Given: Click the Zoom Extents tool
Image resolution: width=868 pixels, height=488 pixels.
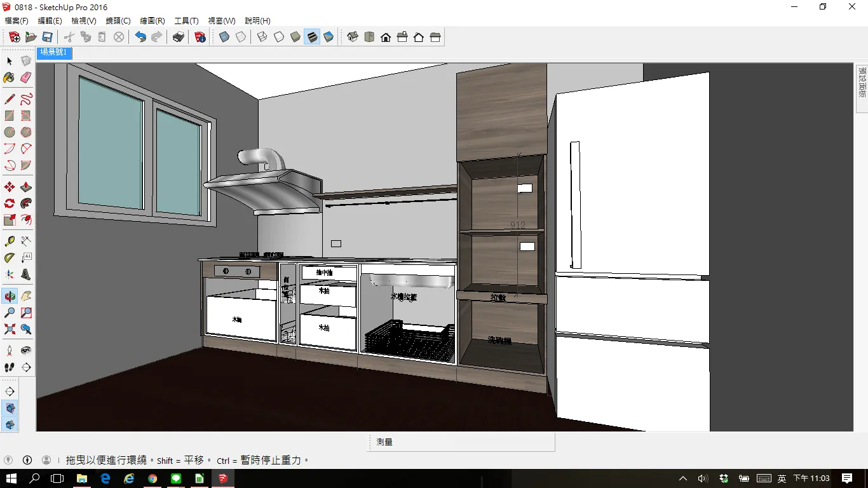Looking at the screenshot, I should point(10,329).
